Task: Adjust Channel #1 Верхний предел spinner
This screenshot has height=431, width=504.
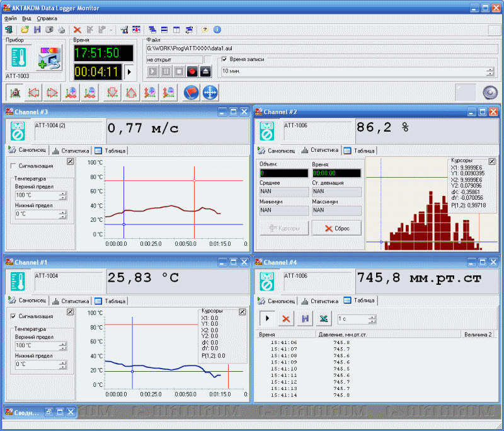Action: point(62,346)
